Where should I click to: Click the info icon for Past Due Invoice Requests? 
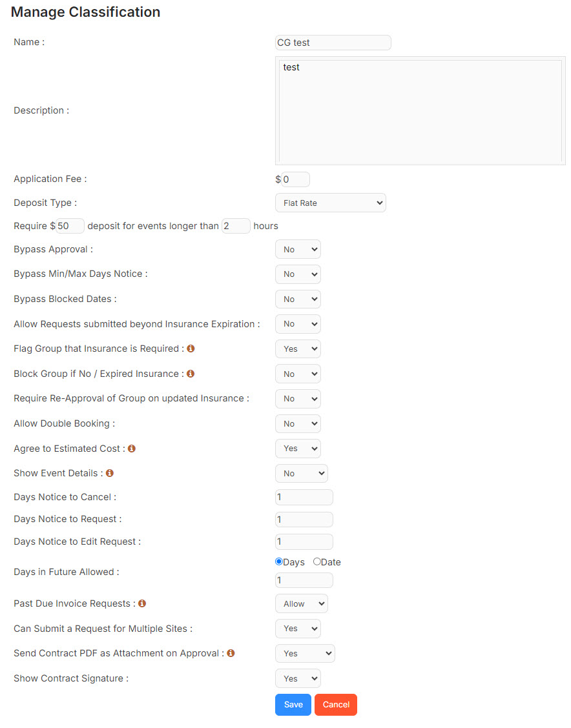[x=141, y=603]
